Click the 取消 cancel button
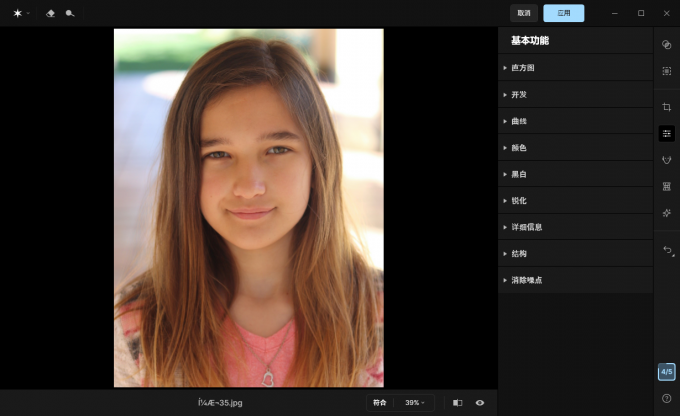 click(x=524, y=13)
